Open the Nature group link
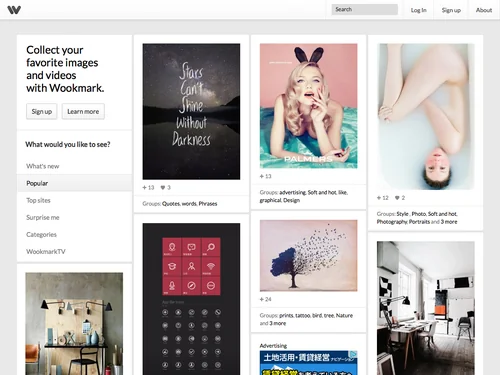500x375 pixels. click(x=344, y=315)
